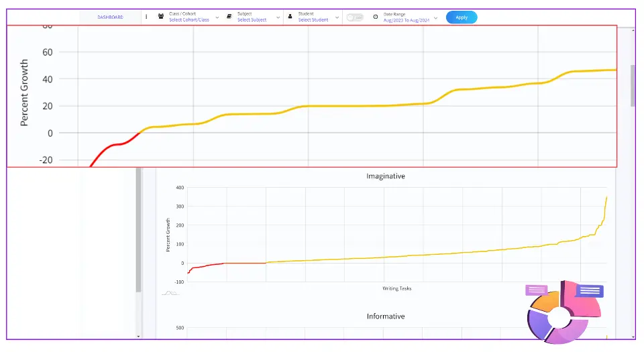
Task: Click the left panel's scroll down arrow
Action: 138,335
